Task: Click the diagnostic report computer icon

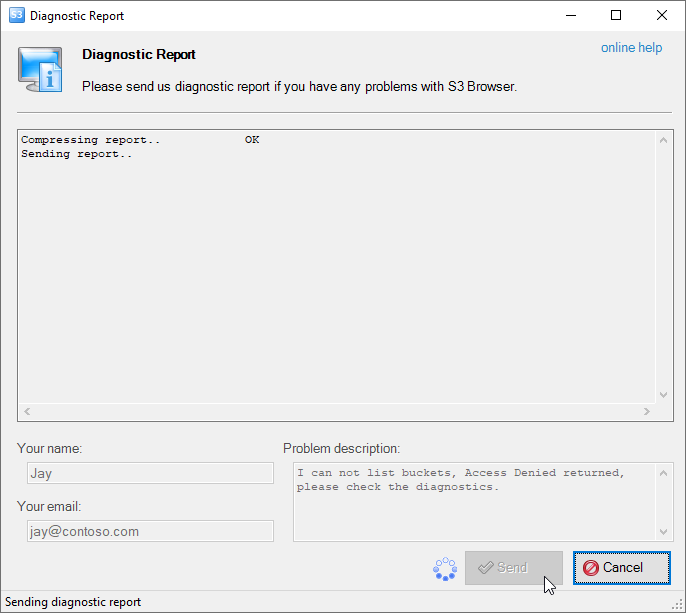Action: point(40,70)
